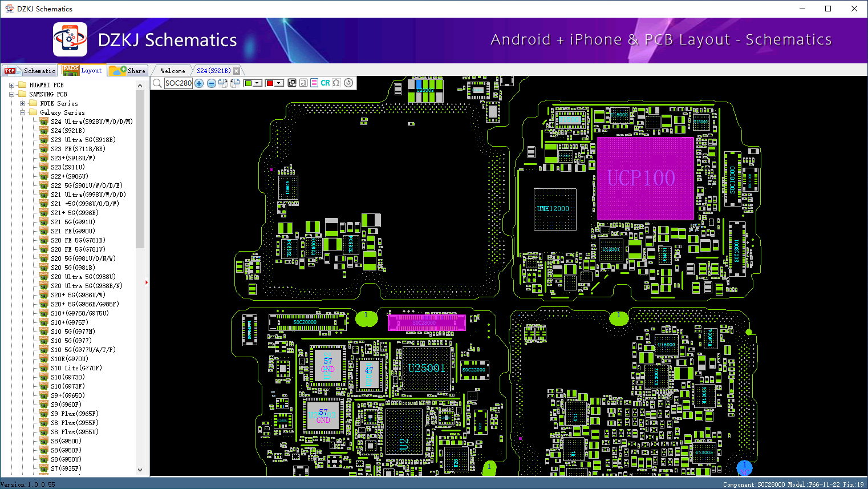Switch to the Layout tab
This screenshot has height=489, width=868.
(x=83, y=70)
